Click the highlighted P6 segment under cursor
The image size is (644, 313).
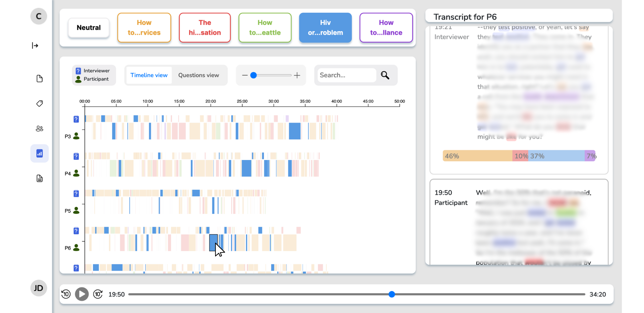click(213, 243)
